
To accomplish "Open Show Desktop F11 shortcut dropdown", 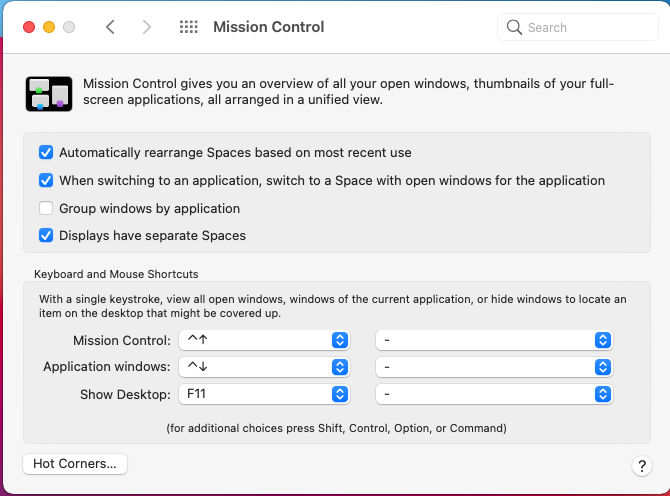I will pos(264,394).
